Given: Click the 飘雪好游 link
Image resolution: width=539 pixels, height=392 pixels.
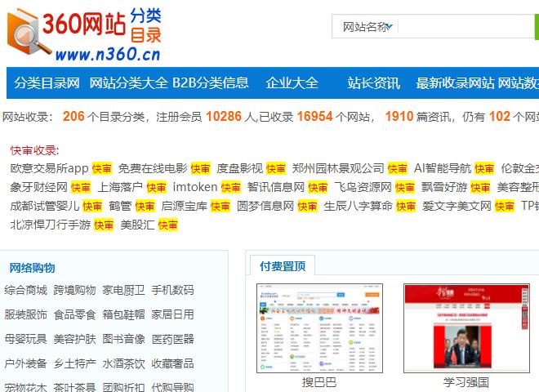Looking at the screenshot, I should 444,187.
